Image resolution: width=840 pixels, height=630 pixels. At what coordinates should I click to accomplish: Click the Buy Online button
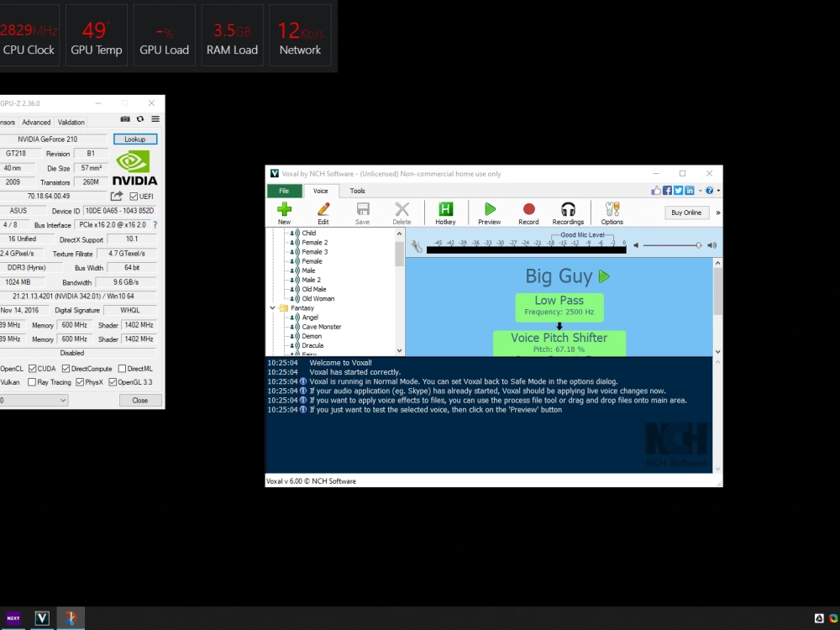[x=686, y=213]
